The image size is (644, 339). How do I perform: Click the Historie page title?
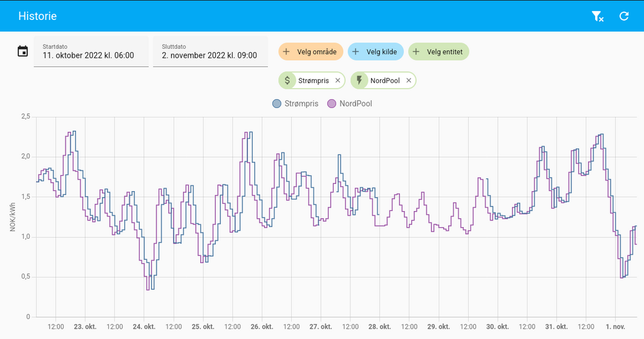click(x=37, y=16)
